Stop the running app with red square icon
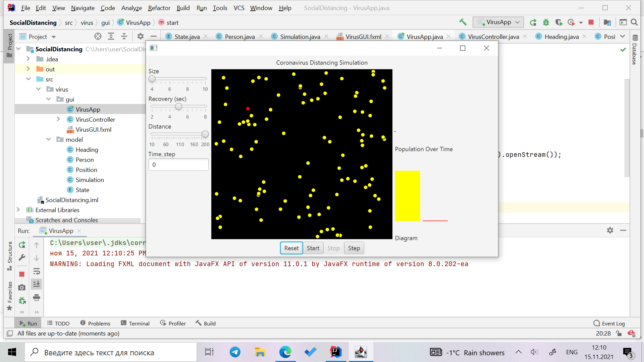Image resolution: width=644 pixels, height=362 pixels. 591,22
